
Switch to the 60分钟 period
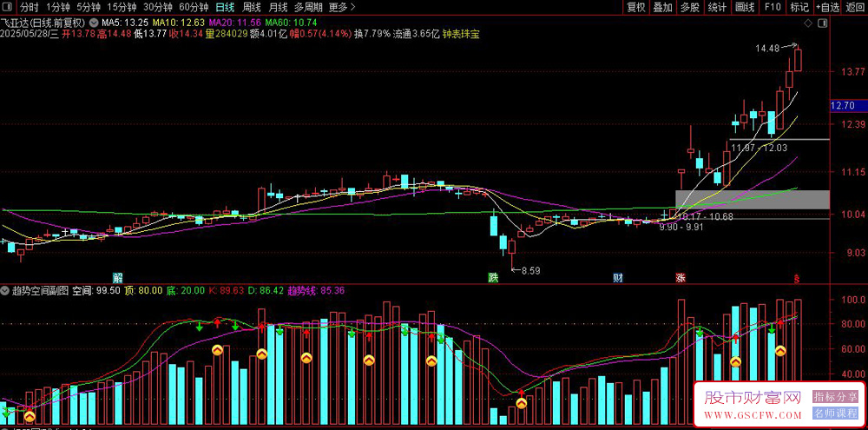tap(194, 7)
